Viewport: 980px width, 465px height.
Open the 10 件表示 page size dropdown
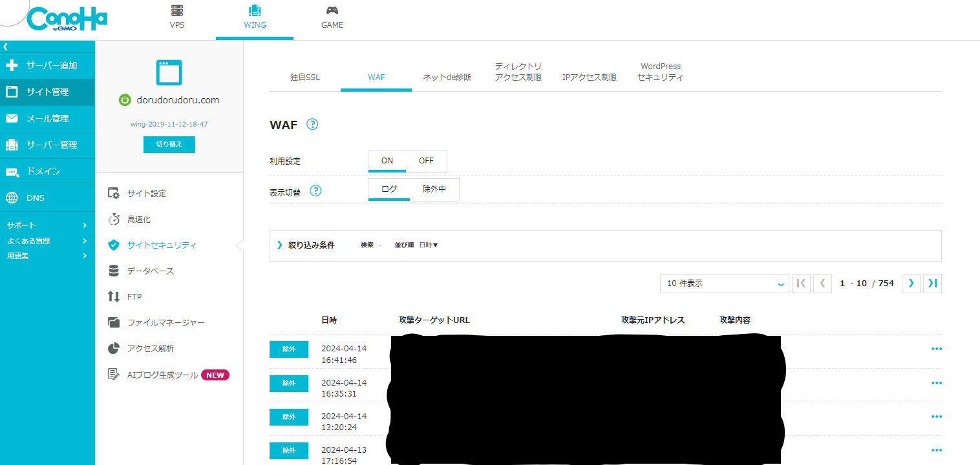point(724,284)
